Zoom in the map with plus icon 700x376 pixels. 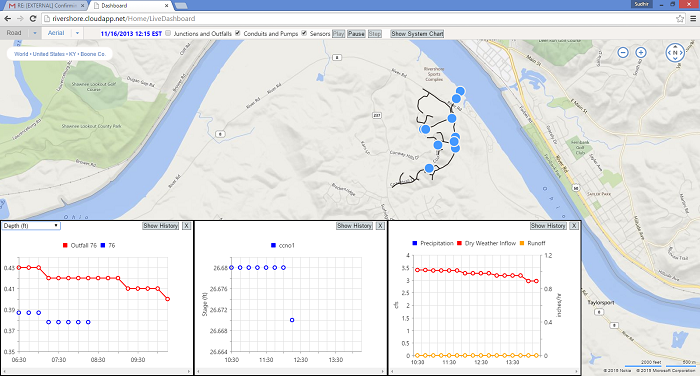[x=641, y=53]
